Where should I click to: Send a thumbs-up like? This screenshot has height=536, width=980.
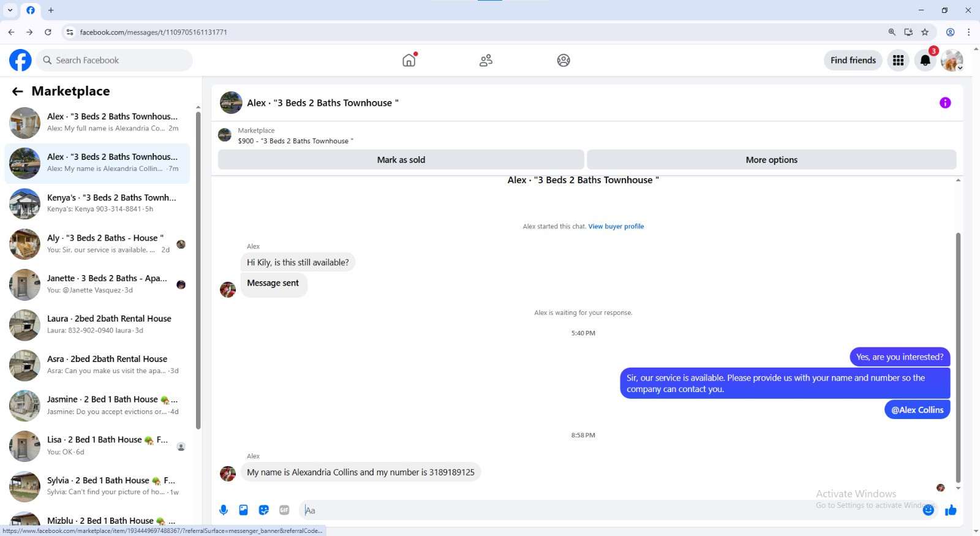(951, 510)
